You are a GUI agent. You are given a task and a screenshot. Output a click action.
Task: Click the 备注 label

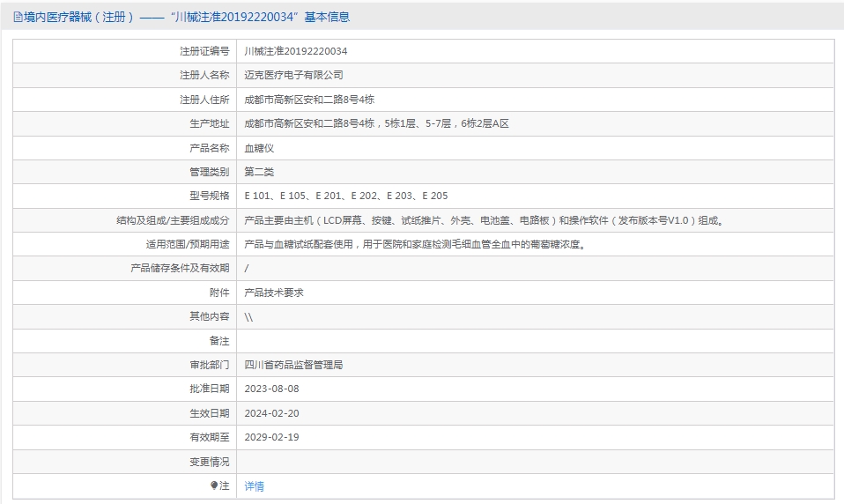219,341
